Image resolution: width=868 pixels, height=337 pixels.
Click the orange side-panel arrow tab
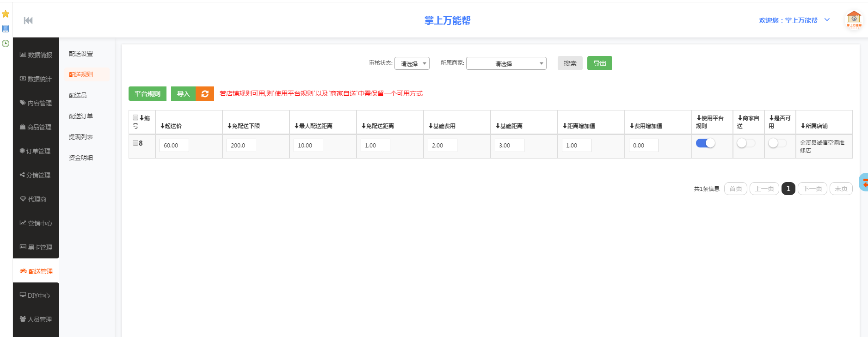[x=864, y=183]
